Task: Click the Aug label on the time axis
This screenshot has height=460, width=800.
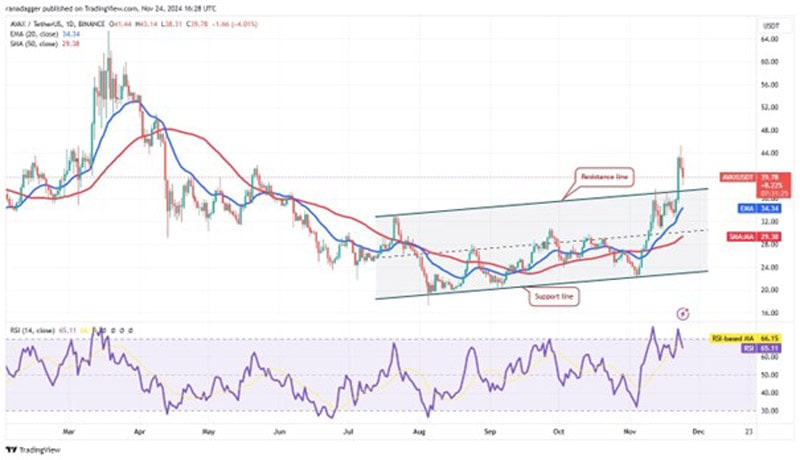Action: pos(418,431)
